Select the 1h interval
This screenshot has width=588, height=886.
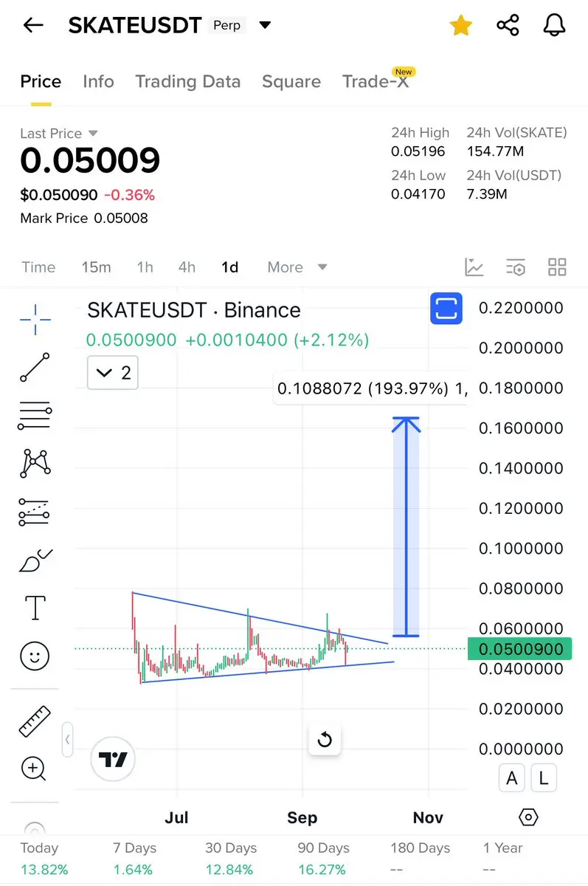click(x=145, y=267)
